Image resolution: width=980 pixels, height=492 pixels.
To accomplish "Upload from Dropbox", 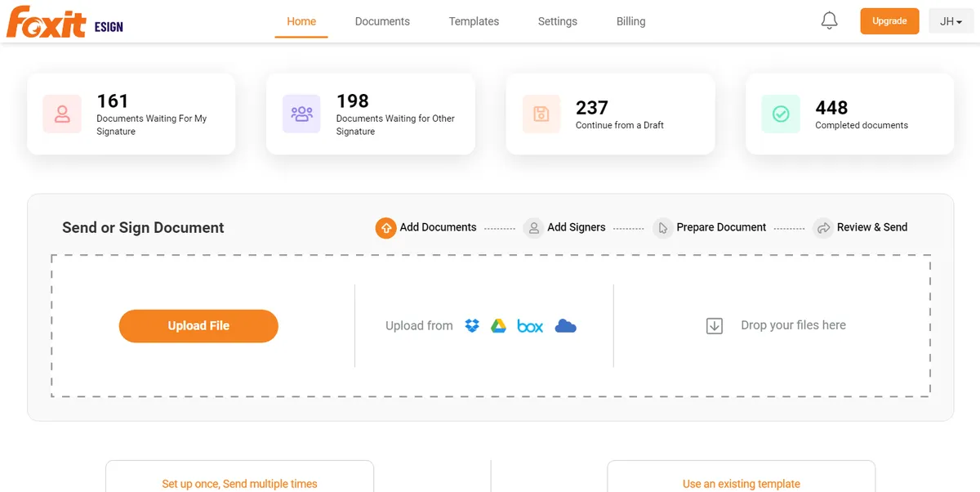I will click(472, 326).
